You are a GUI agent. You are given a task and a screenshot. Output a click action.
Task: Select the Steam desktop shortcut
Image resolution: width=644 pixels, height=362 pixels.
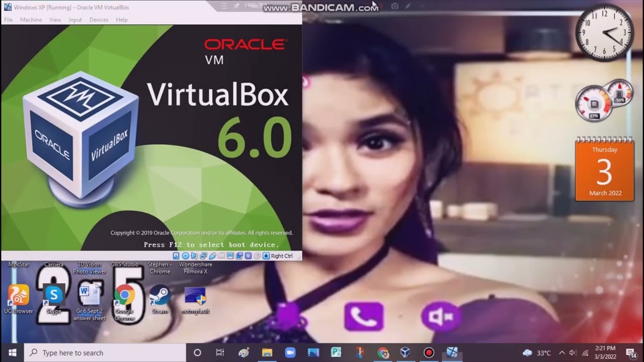point(160,300)
